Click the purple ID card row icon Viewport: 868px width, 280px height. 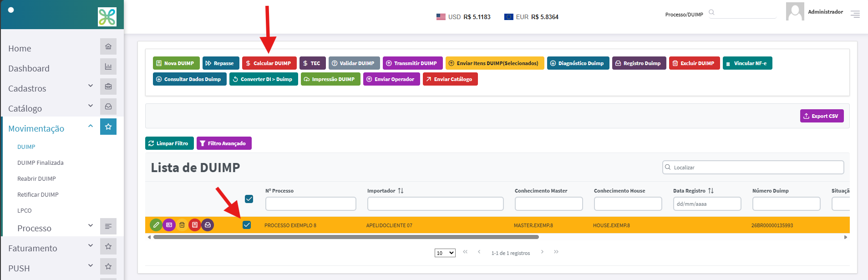(169, 225)
